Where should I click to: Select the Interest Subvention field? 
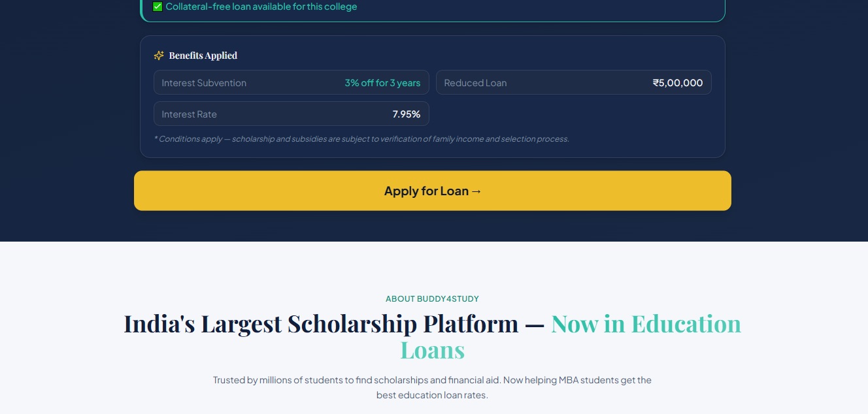click(291, 82)
